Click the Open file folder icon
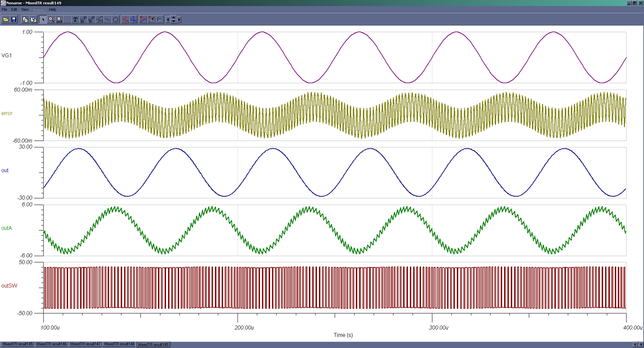The height and width of the screenshot is (348, 644). tap(6, 20)
